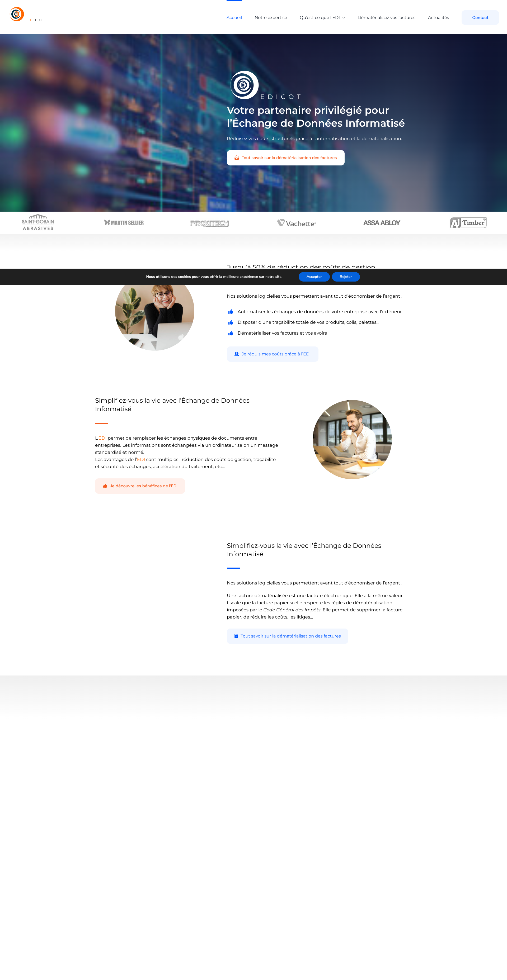The height and width of the screenshot is (980, 507).
Task: Click text Dématérialiser vos factures et vos avoirs
Action: (282, 333)
